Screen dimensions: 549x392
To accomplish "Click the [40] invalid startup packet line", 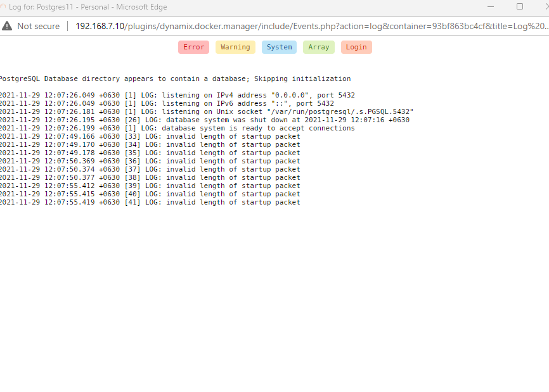I will 150,194.
